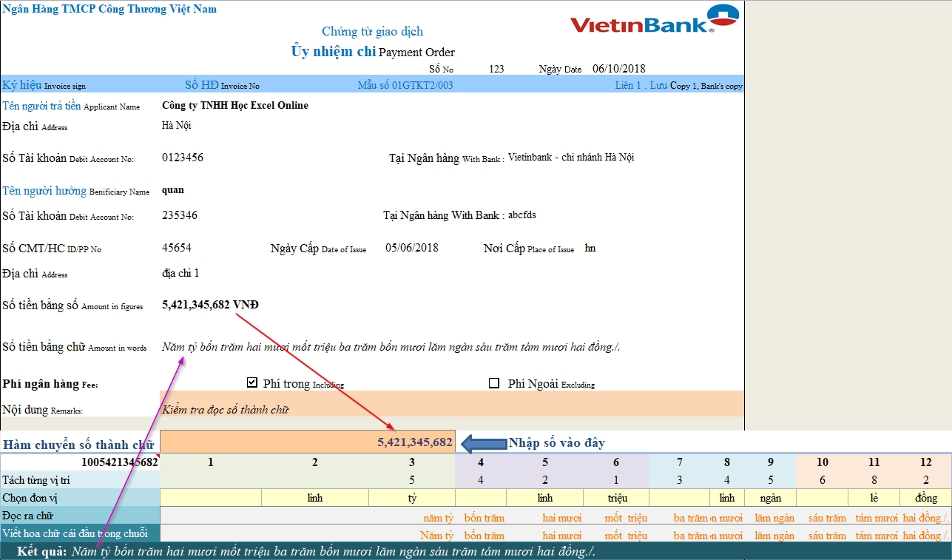
Task: Select the date of issue 05/06/2018
Action: pyautogui.click(x=412, y=248)
